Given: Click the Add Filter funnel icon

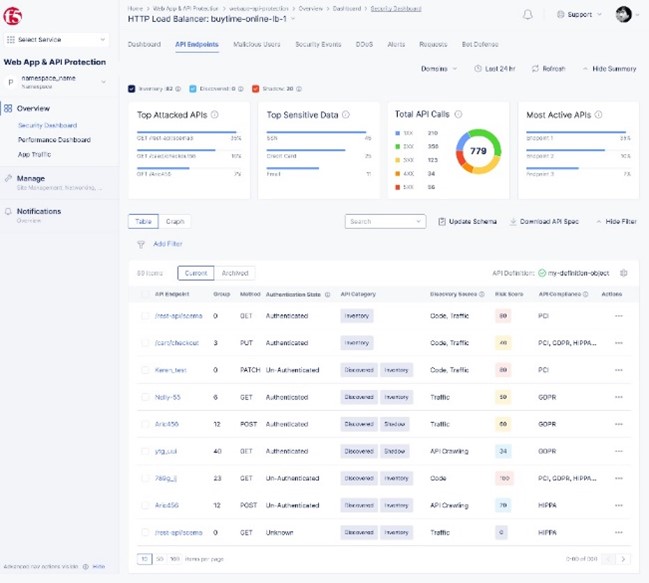Looking at the screenshot, I should pyautogui.click(x=141, y=244).
